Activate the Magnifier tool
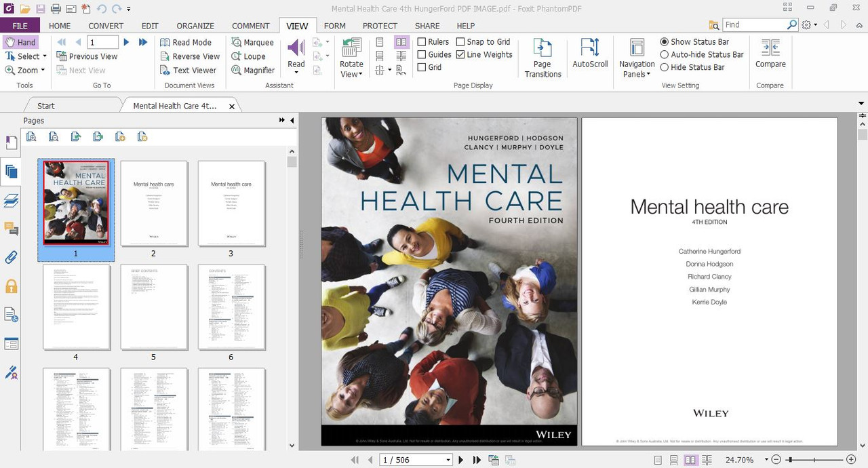 (x=253, y=70)
